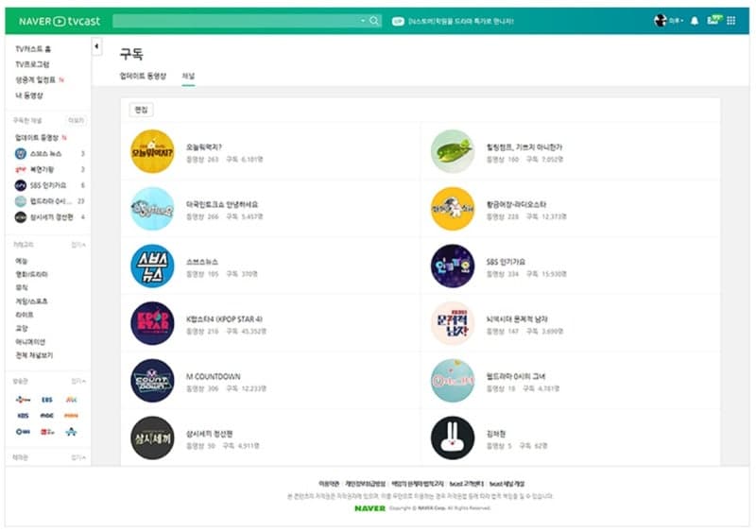
Task: Click the NAVER tvcast logo
Action: pos(60,21)
